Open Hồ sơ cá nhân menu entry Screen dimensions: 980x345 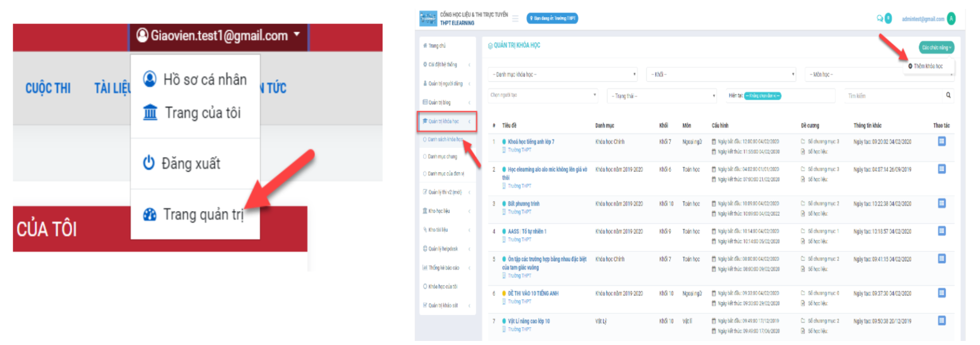point(204,80)
